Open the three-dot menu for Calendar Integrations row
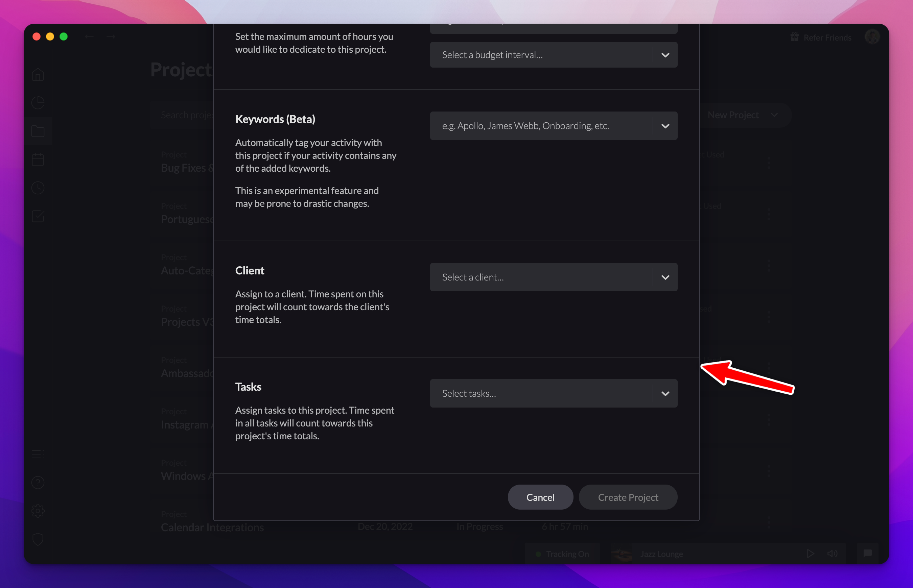This screenshot has height=588, width=913. tap(769, 522)
